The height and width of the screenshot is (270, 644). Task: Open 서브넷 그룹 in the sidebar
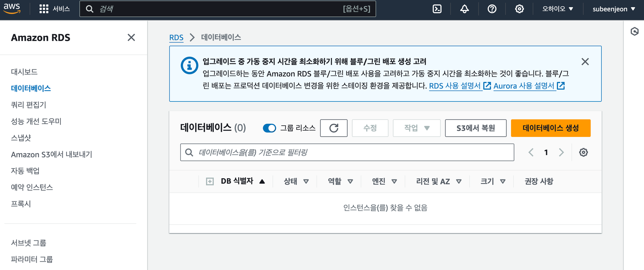click(29, 243)
